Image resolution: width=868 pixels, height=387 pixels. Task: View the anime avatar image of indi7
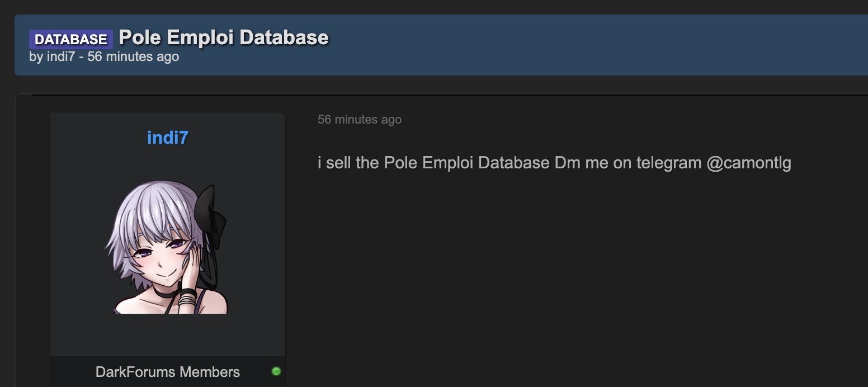coord(167,247)
